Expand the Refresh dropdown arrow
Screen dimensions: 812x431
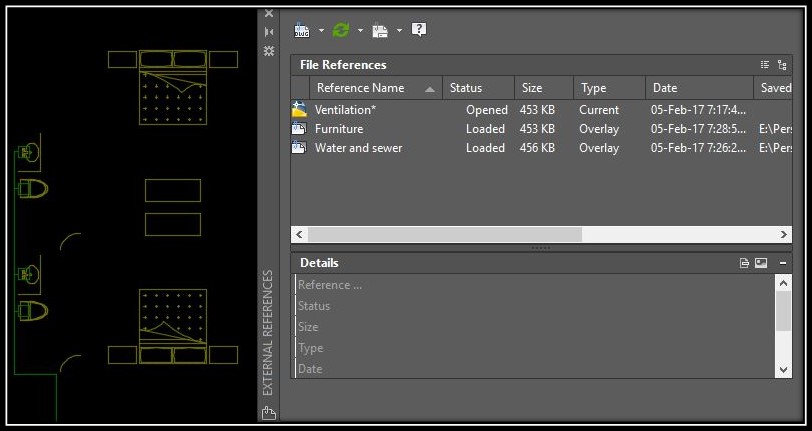click(360, 31)
